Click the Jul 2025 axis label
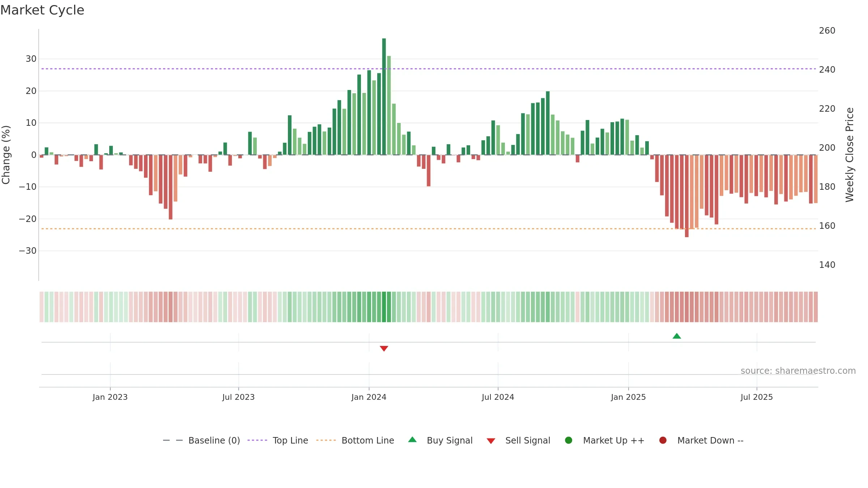868x488 pixels. [x=757, y=397]
